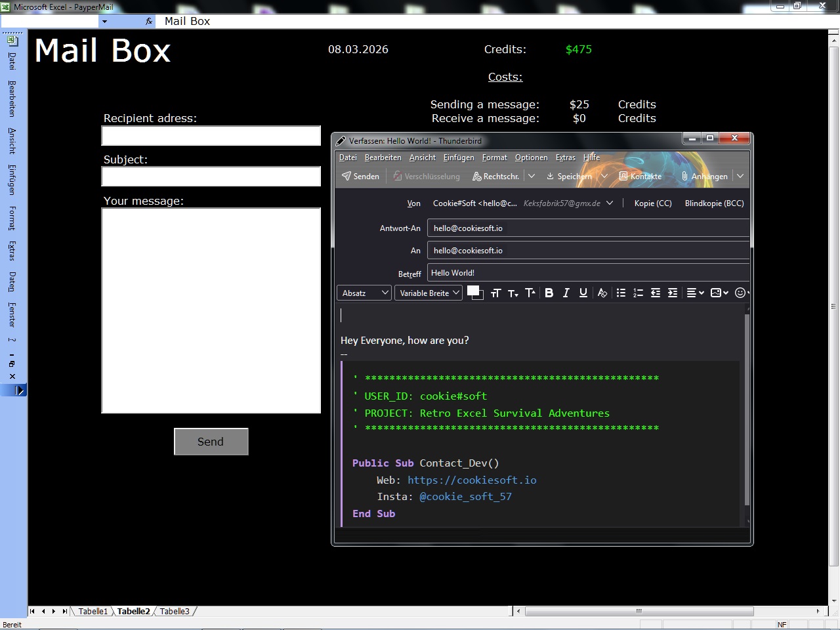Screen dimensions: 840x630
Task: Insert a bulleted list in message
Action: click(x=621, y=293)
